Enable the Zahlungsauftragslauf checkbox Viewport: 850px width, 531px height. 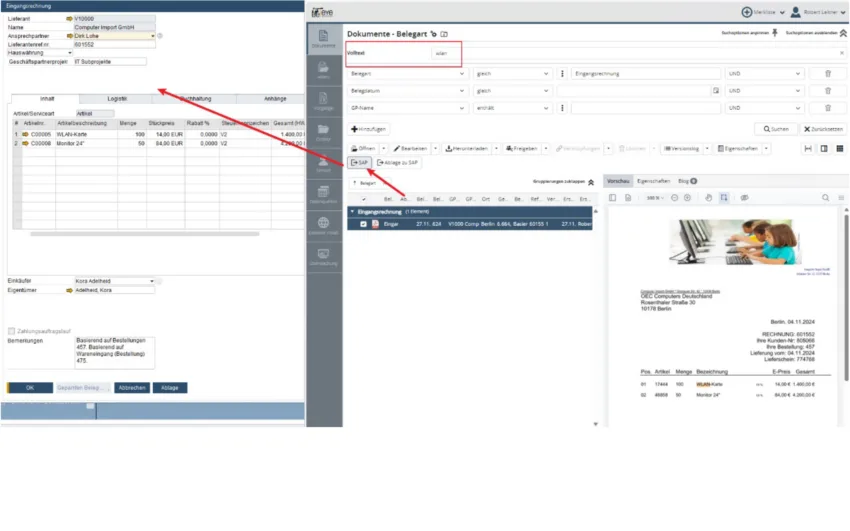tap(11, 331)
